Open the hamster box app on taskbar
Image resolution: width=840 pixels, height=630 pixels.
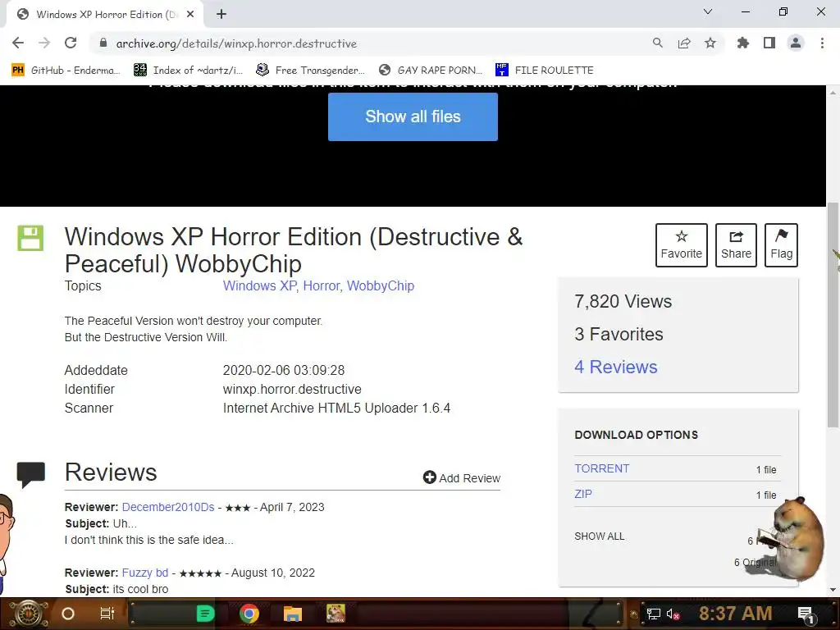336,614
